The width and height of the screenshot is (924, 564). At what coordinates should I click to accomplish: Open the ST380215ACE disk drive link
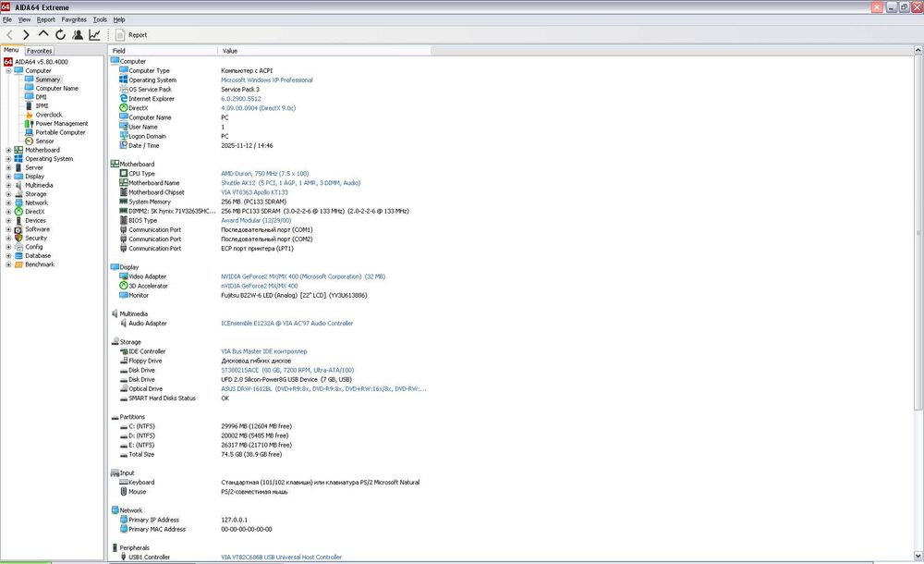click(287, 371)
